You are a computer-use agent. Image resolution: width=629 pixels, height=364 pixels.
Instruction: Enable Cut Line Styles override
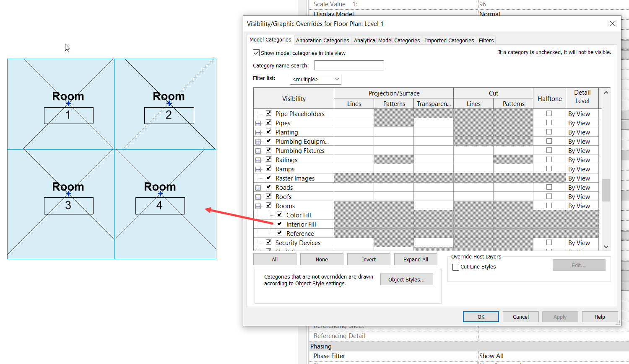(x=456, y=267)
